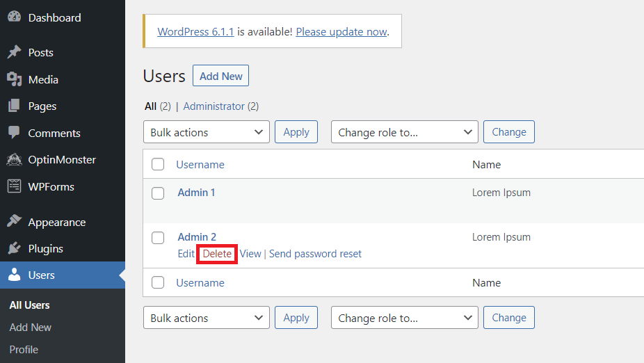Click the Add New button beside Users heading
This screenshot has height=363, width=644.
220,76
